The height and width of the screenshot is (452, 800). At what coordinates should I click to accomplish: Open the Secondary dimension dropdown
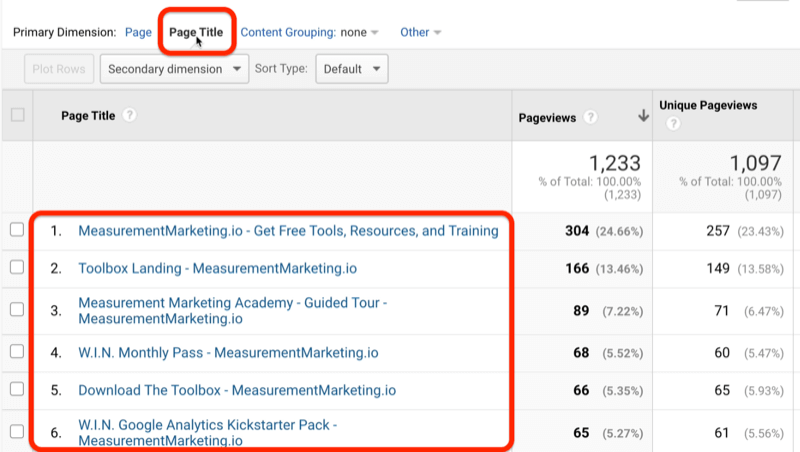tap(174, 69)
